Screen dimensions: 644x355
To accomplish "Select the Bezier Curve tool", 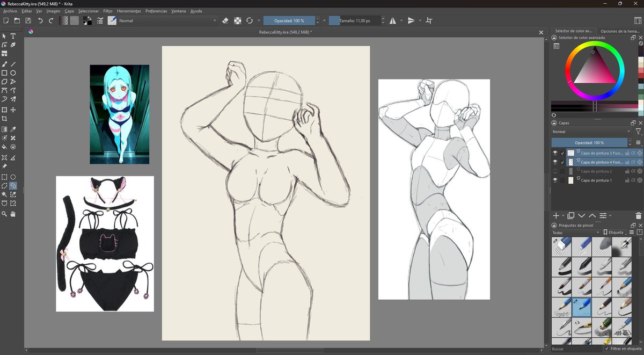I will [4, 90].
